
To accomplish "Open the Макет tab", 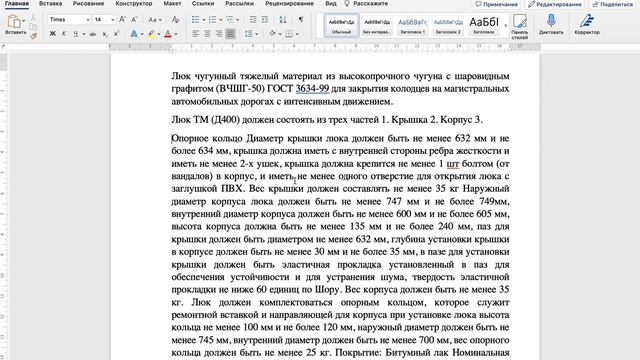I will coord(172,4).
